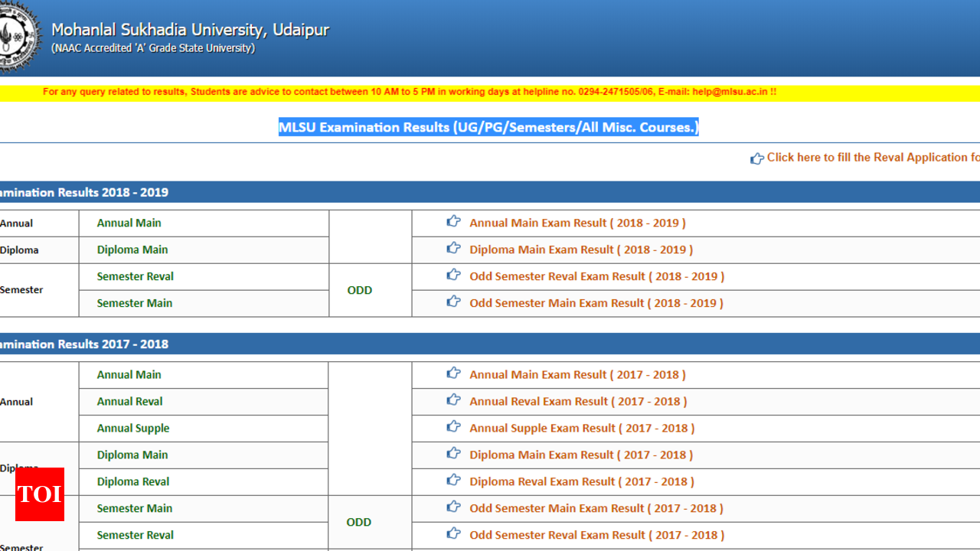The width and height of the screenshot is (980, 551).
Task: Click the yellow helpline notice banner
Action: pyautogui.click(x=490, y=92)
